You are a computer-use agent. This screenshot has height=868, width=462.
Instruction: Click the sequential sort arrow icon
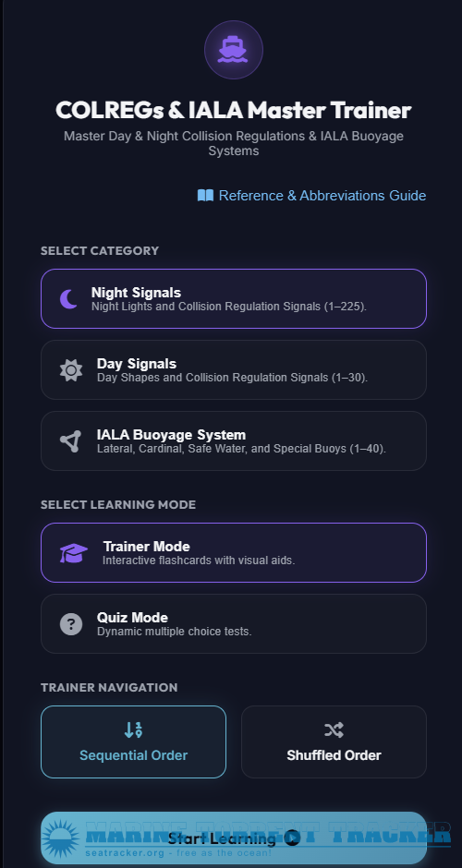pos(133,730)
